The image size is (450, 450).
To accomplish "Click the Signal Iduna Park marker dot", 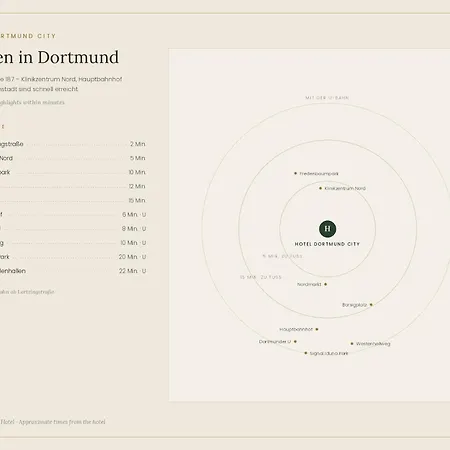I will (x=306, y=353).
